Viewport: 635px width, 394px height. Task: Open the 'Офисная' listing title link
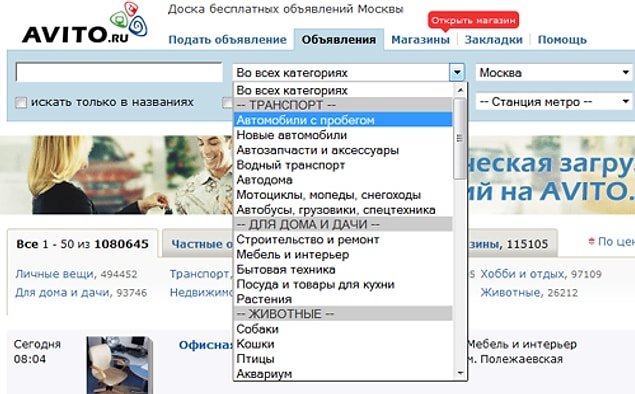pos(206,345)
